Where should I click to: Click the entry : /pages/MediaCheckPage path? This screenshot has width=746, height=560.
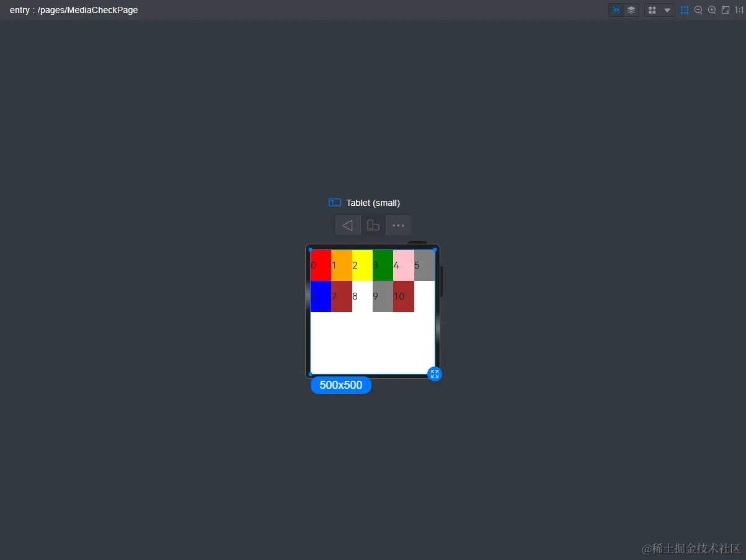click(74, 10)
